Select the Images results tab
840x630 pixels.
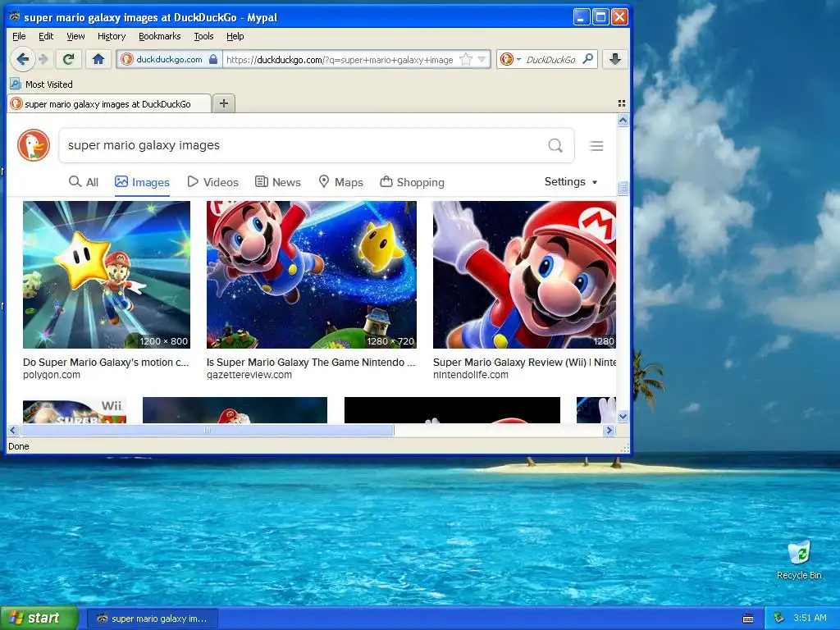[x=142, y=182]
